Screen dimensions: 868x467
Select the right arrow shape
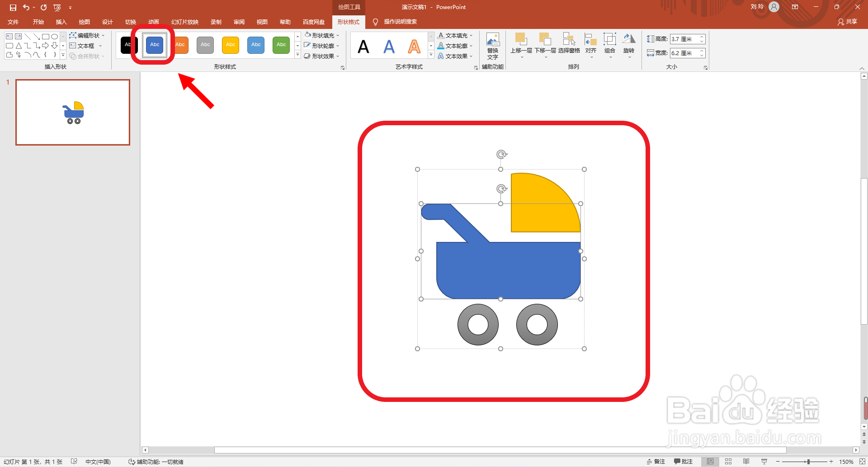[45, 46]
